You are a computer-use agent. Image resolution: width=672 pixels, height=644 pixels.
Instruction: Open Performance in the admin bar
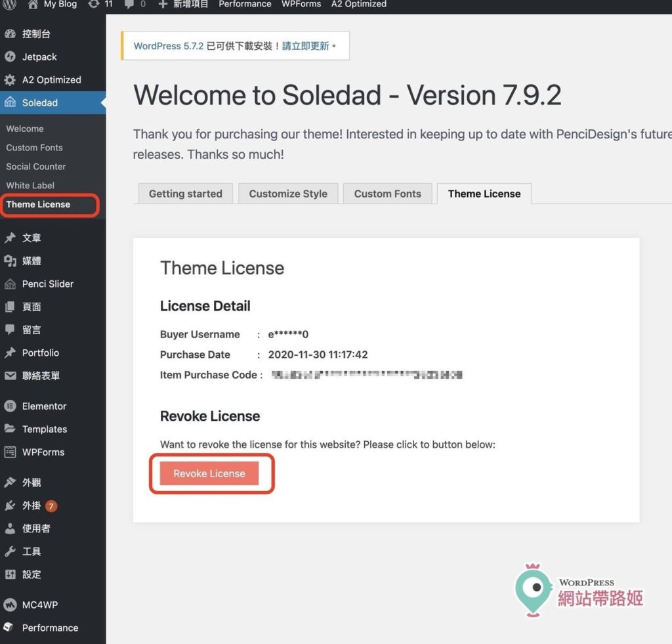245,5
